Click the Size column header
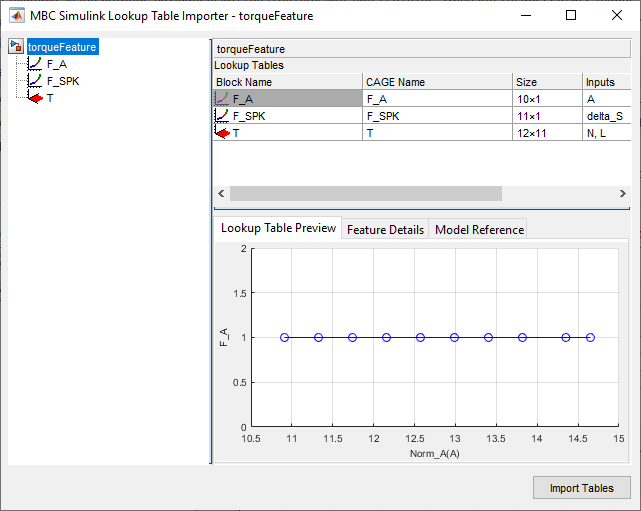641x511 pixels. pyautogui.click(x=547, y=82)
